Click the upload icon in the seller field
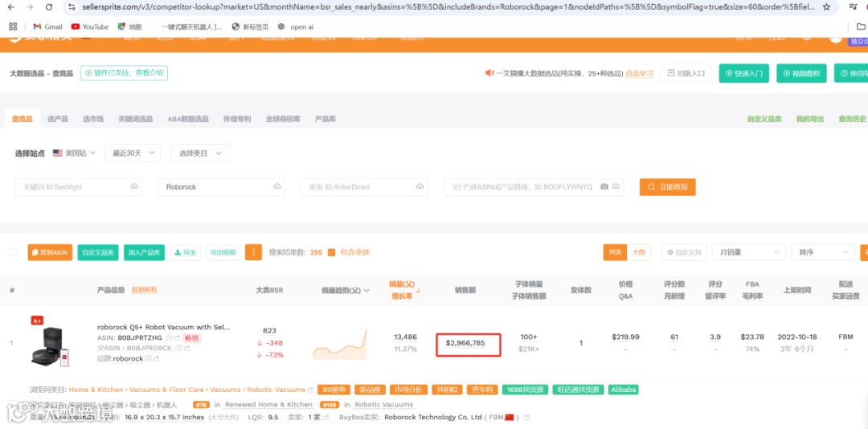This screenshot has height=429, width=868. (x=420, y=187)
